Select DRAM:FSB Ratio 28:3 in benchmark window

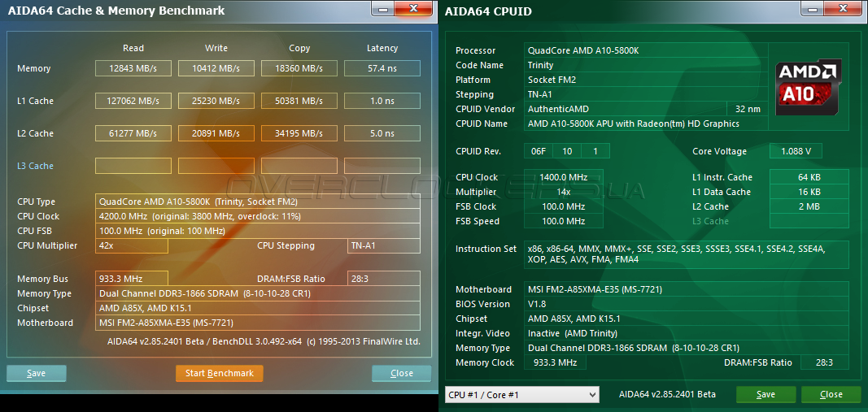click(x=384, y=279)
